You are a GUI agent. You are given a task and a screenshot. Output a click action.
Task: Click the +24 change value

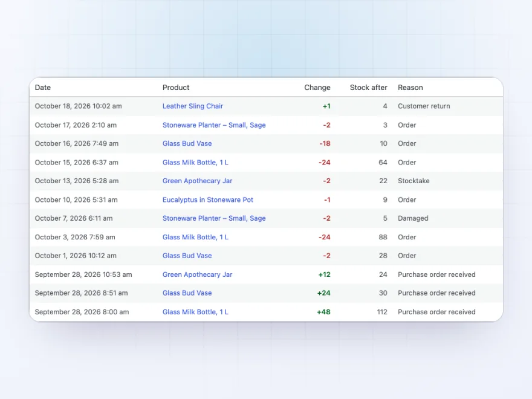[x=323, y=293]
